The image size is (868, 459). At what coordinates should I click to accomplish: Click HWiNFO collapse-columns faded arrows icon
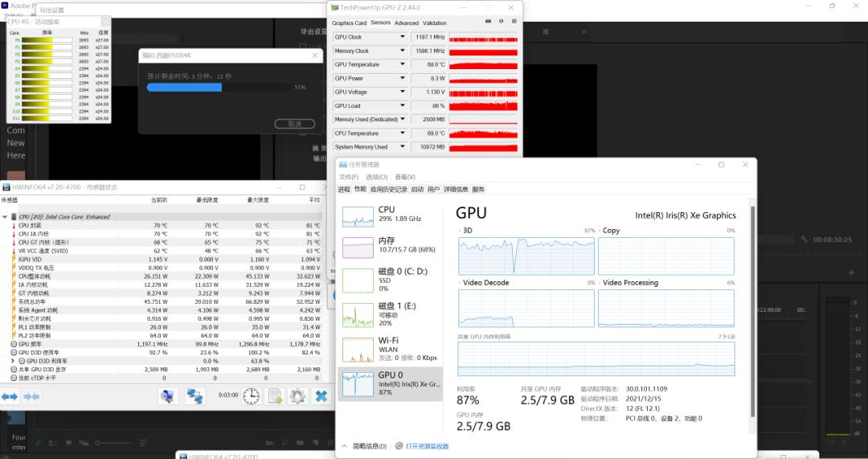[31, 396]
